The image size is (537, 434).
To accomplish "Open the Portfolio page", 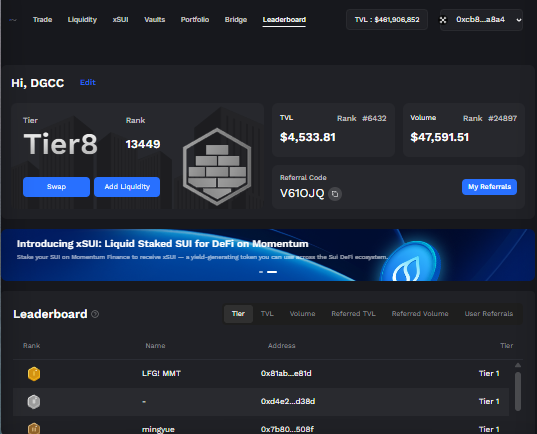I will tap(195, 20).
